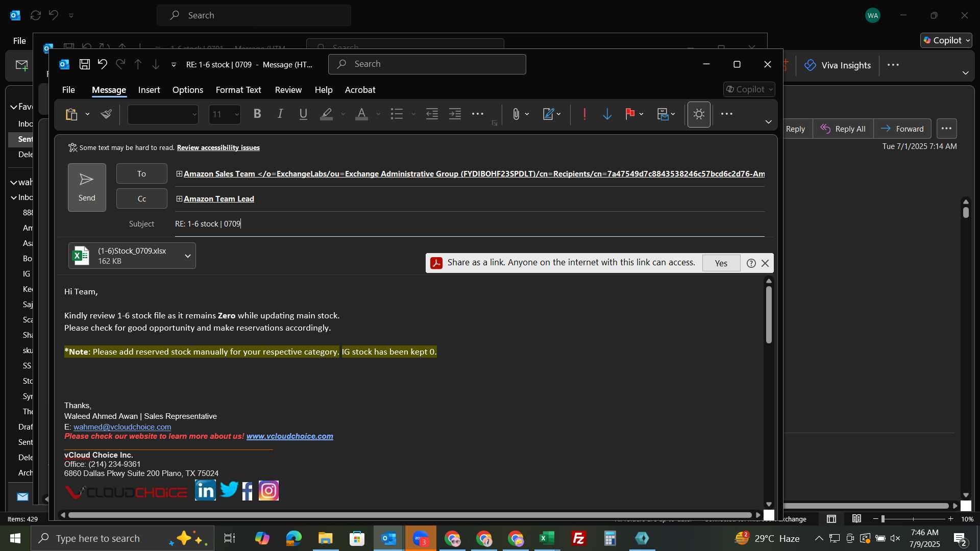
Task: Open the www.vcloudchoice.com website link
Action: (290, 436)
